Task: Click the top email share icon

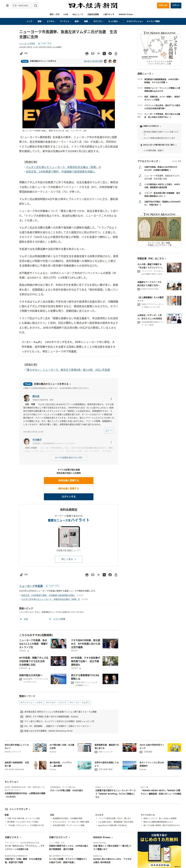Action: pos(93,54)
